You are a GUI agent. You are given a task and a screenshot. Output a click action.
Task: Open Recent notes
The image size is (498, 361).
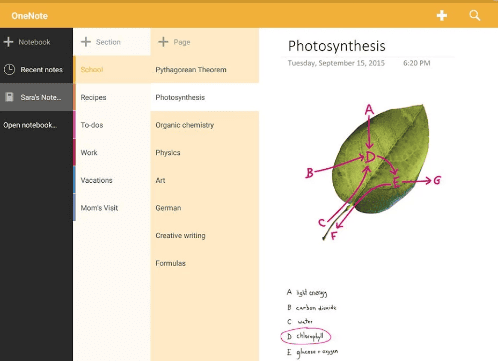(36, 69)
